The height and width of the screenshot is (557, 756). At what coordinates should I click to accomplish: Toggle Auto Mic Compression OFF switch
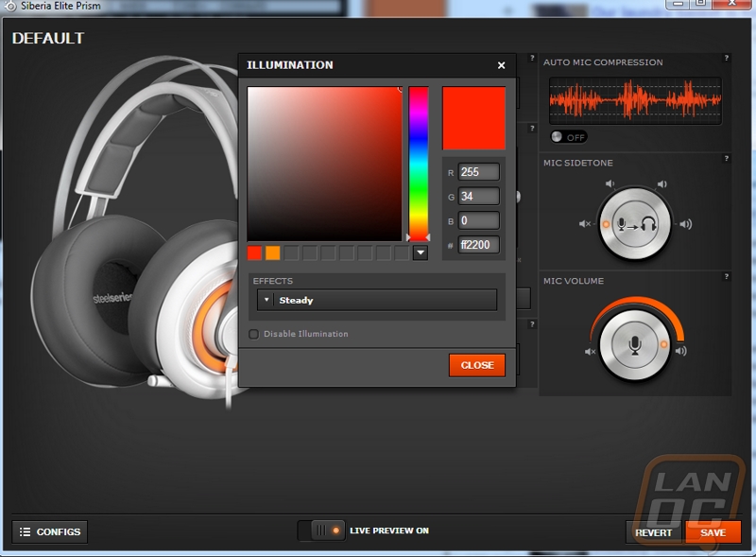[x=568, y=137]
